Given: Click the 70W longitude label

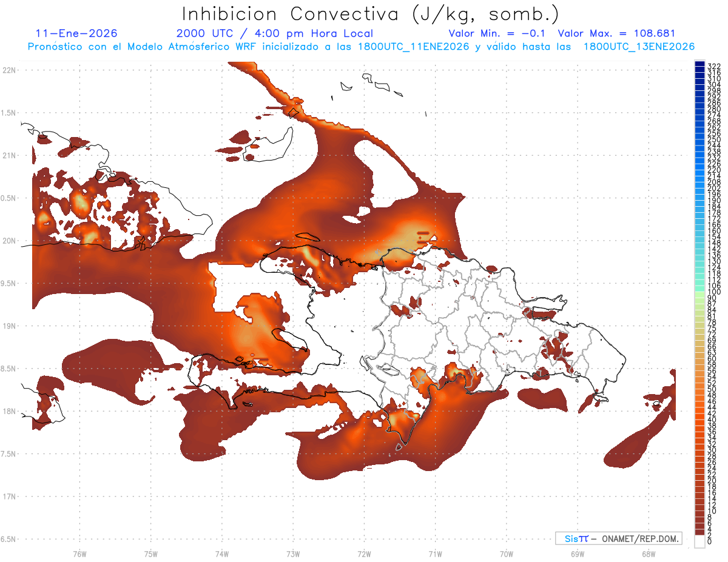Looking at the screenshot, I should point(507,554).
